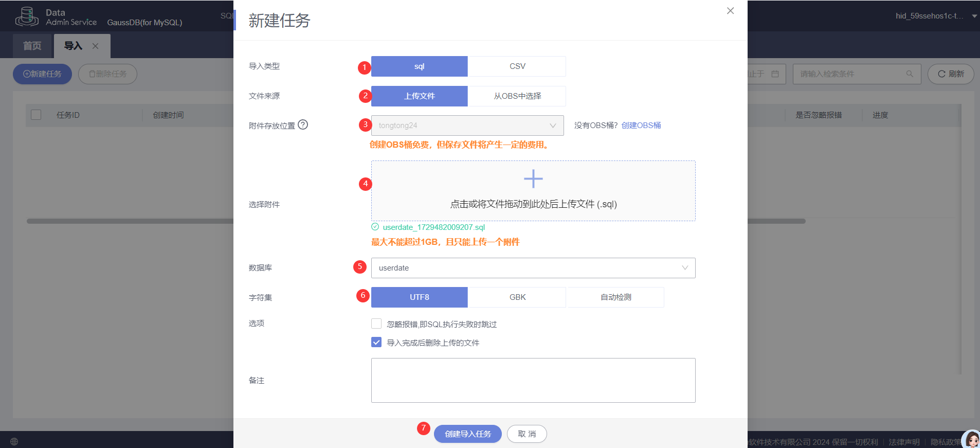Click the search magnifier icon in search box

pos(910,74)
